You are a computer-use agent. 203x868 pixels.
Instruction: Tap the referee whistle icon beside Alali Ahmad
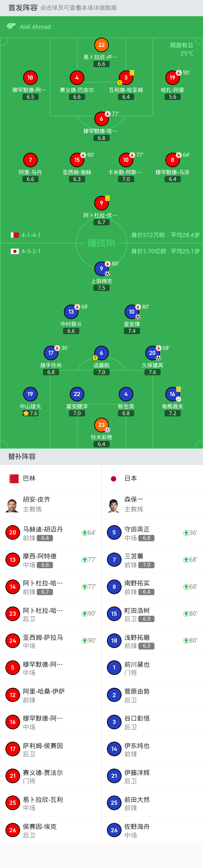(x=11, y=26)
